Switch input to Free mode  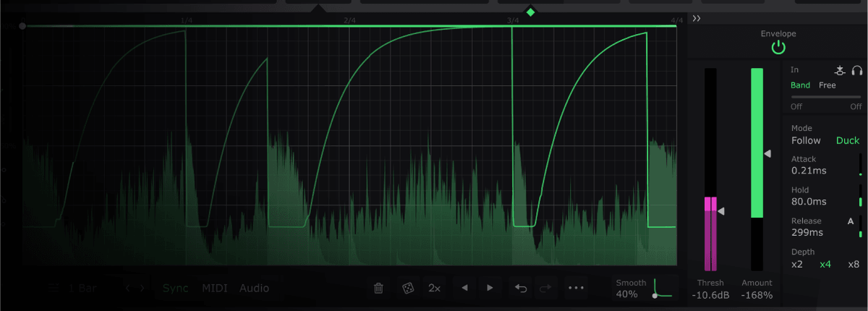827,85
